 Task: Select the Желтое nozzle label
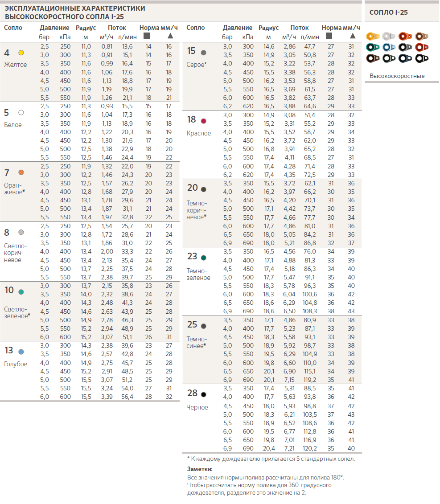16,65
